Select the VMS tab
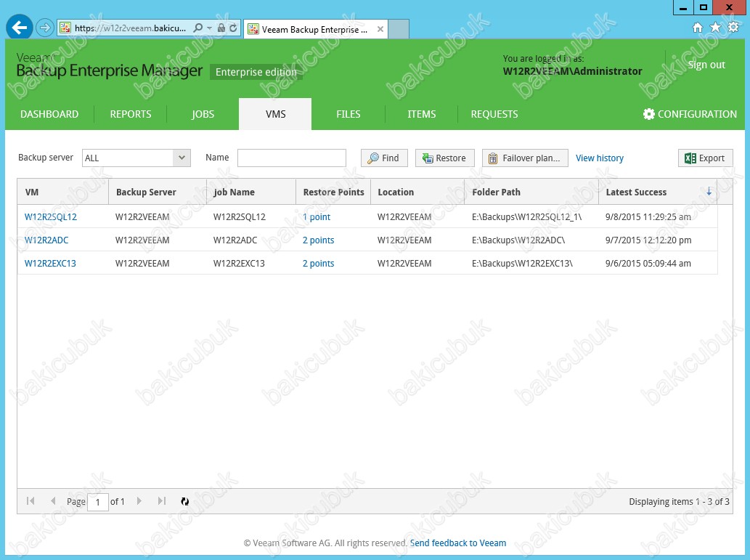Viewport: 750px width, 560px height. point(275,114)
